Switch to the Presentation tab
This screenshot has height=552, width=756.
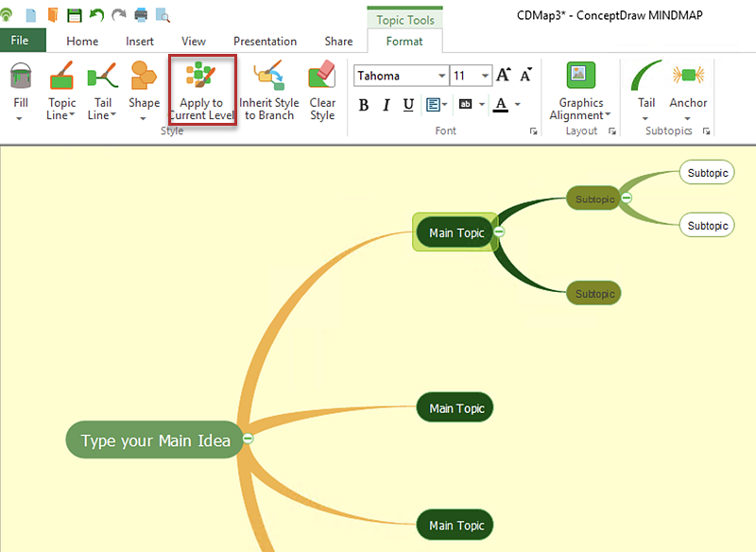(x=266, y=42)
